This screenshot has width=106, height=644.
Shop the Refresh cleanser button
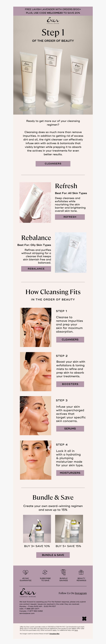click(x=70, y=217)
